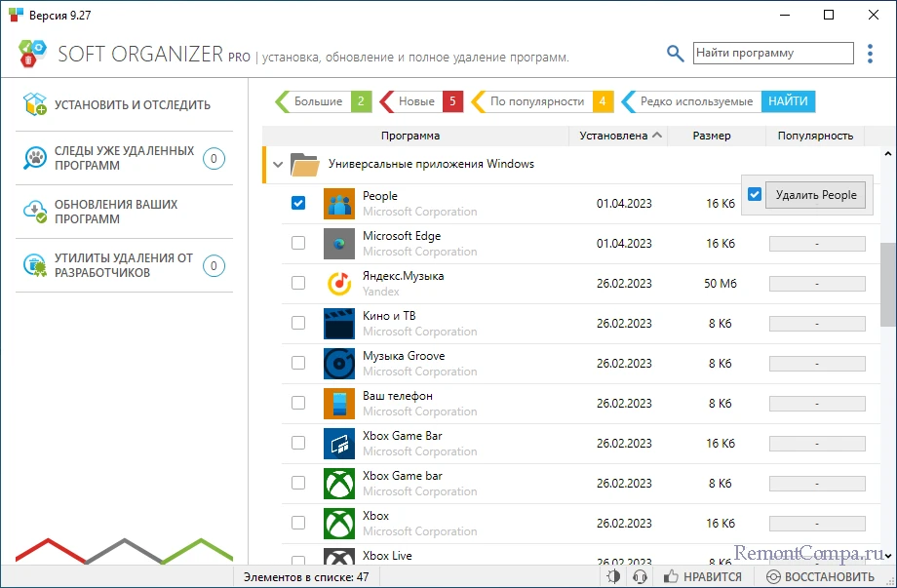Open the three-dot options menu
This screenshot has width=897, height=588.
[x=870, y=54]
